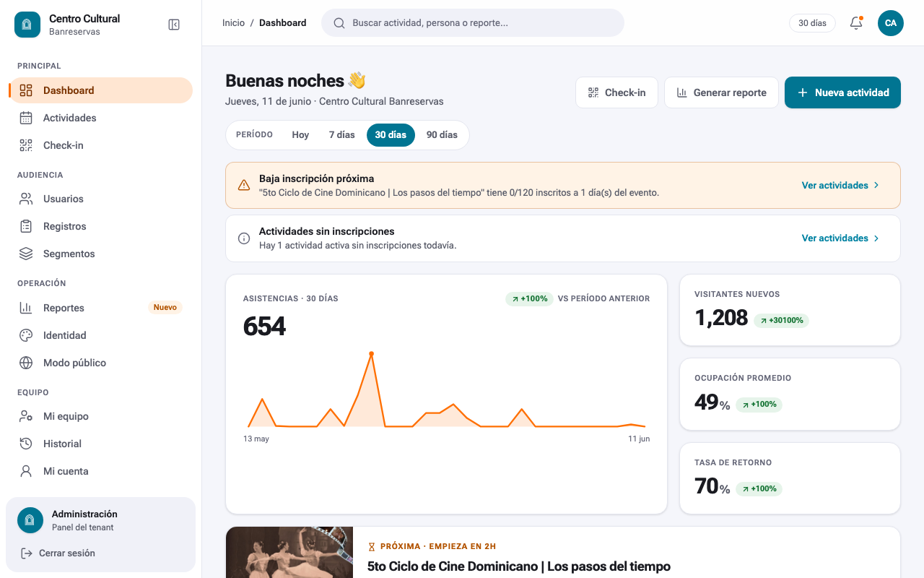The image size is (924, 578).
Task: Open the CA user avatar
Action: (891, 23)
